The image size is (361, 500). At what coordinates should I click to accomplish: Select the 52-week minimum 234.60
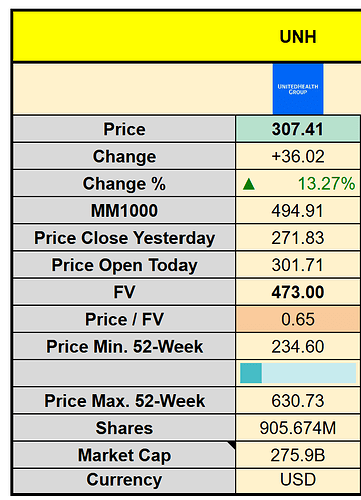[298, 347]
